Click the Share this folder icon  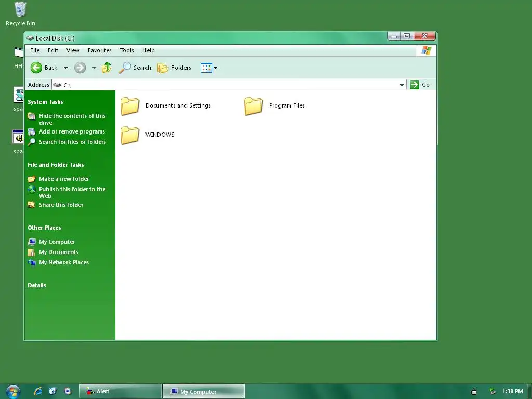pyautogui.click(x=32, y=205)
